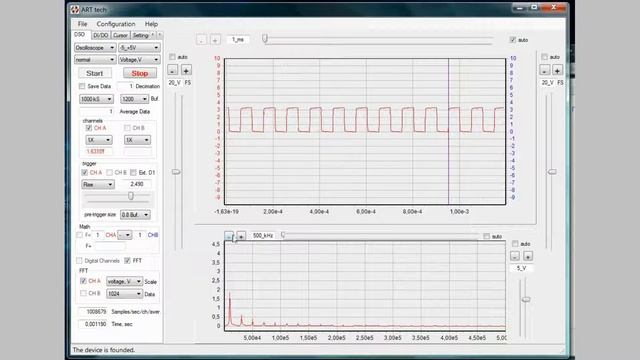Viewport: 640px width, 360px height.
Task: Click the trigger level field showing 2.490
Action: (137, 184)
